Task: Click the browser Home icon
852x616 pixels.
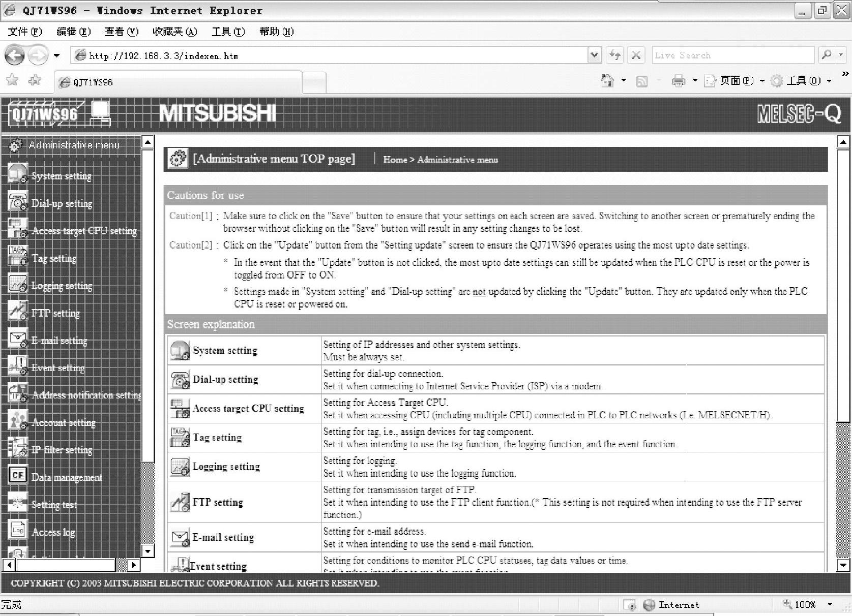Action: (607, 81)
